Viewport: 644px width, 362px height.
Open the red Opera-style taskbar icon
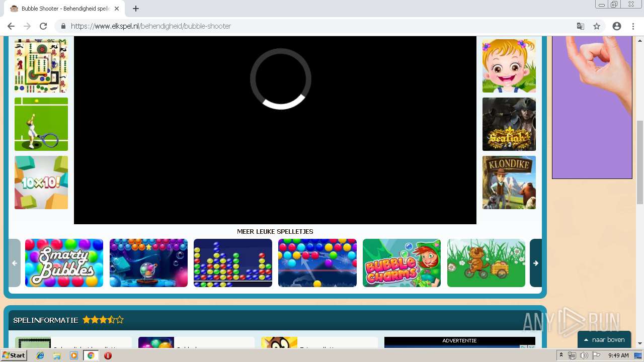(x=108, y=355)
